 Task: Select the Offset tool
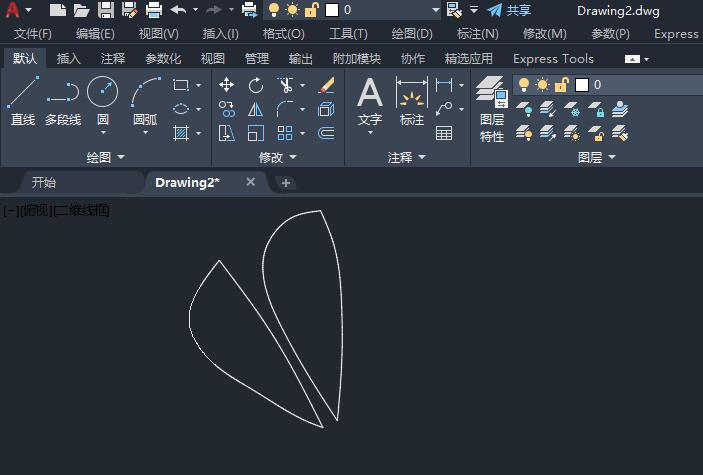coord(326,133)
